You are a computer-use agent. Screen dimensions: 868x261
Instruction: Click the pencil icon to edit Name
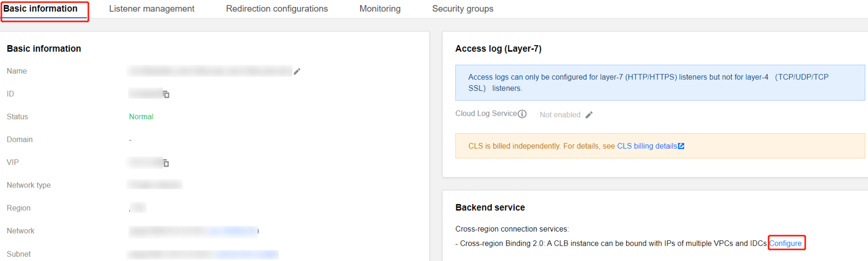click(x=297, y=71)
